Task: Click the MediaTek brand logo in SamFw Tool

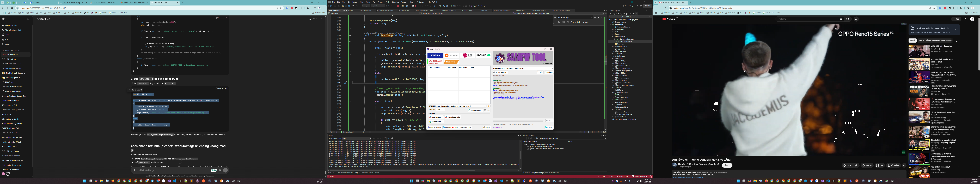Action: tap(451, 62)
